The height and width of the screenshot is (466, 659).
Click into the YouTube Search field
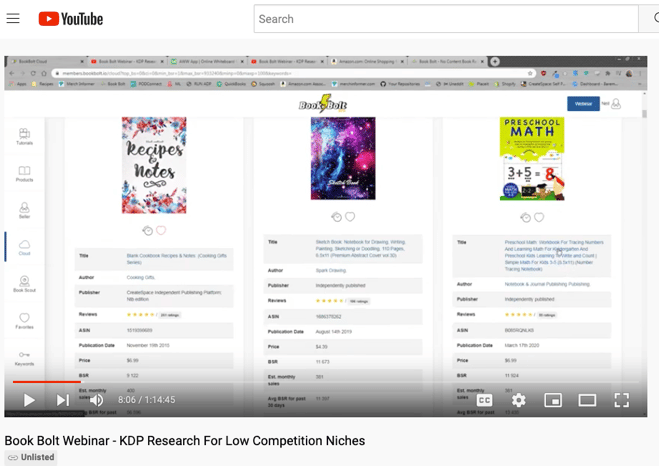pyautogui.click(x=446, y=19)
